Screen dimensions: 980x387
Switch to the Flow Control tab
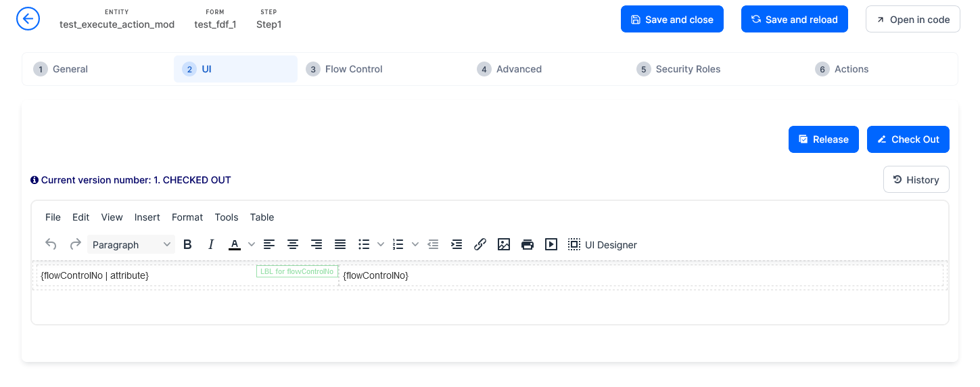[353, 69]
